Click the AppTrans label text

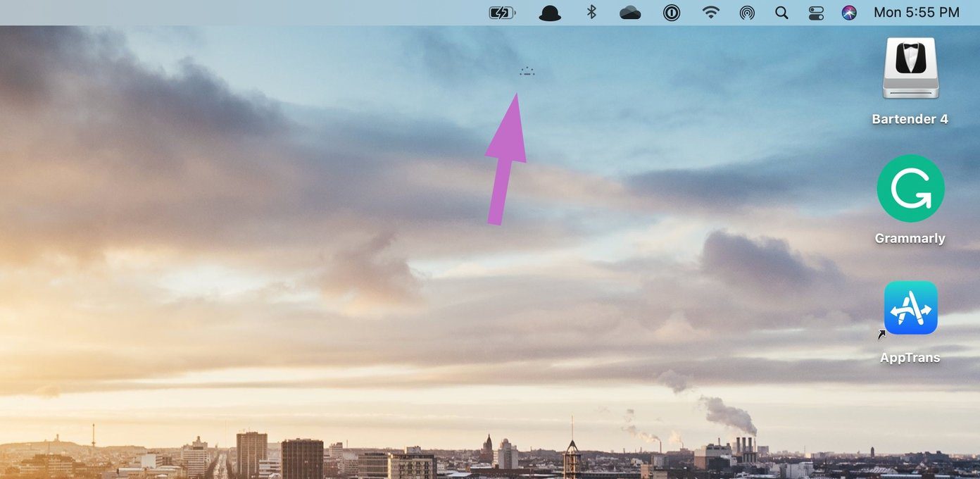click(x=910, y=358)
